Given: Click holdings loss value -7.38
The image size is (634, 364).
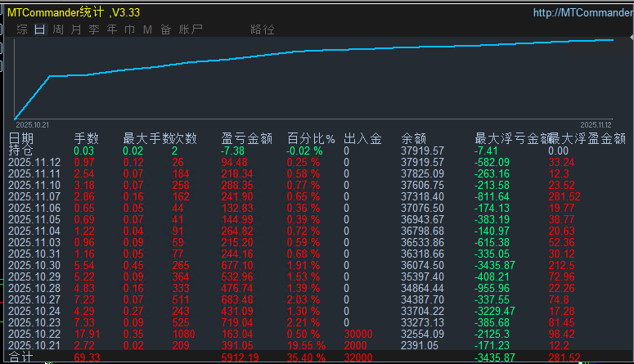Looking at the screenshot, I should [232, 151].
